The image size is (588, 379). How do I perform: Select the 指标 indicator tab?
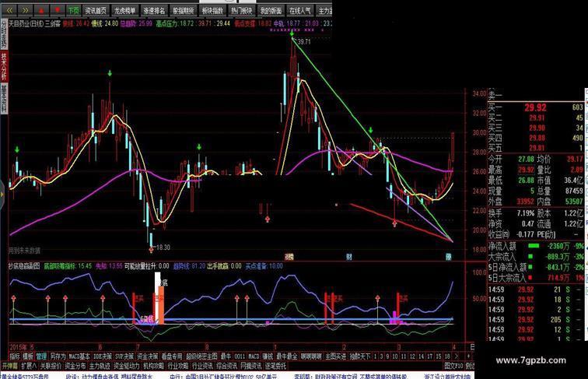15,356
